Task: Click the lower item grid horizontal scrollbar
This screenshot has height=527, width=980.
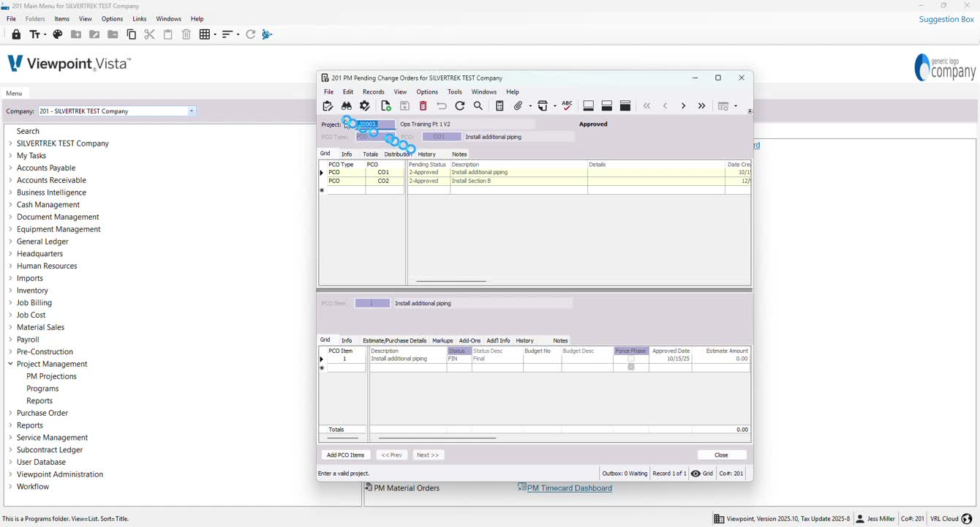Action: (x=437, y=438)
